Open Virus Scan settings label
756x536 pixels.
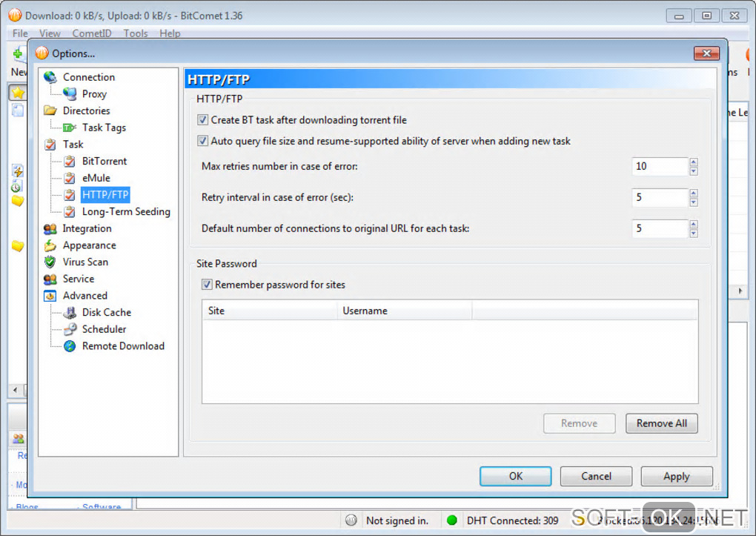point(85,262)
